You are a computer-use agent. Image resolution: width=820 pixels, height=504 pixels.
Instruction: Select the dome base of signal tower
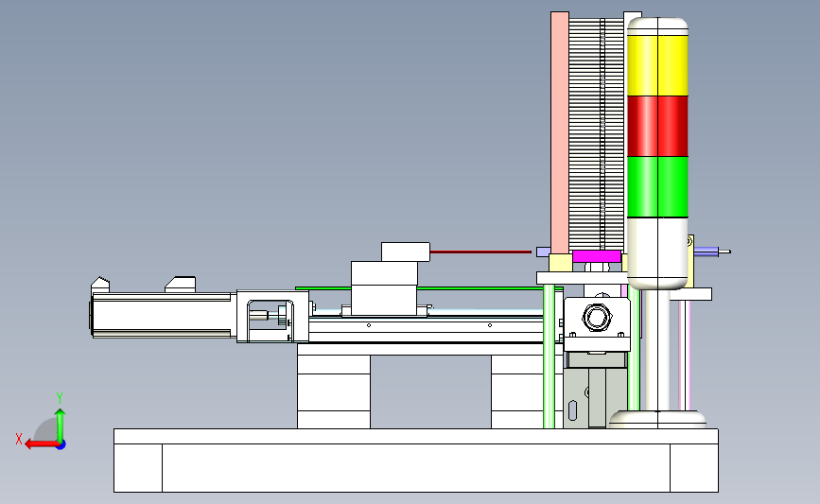click(657, 419)
